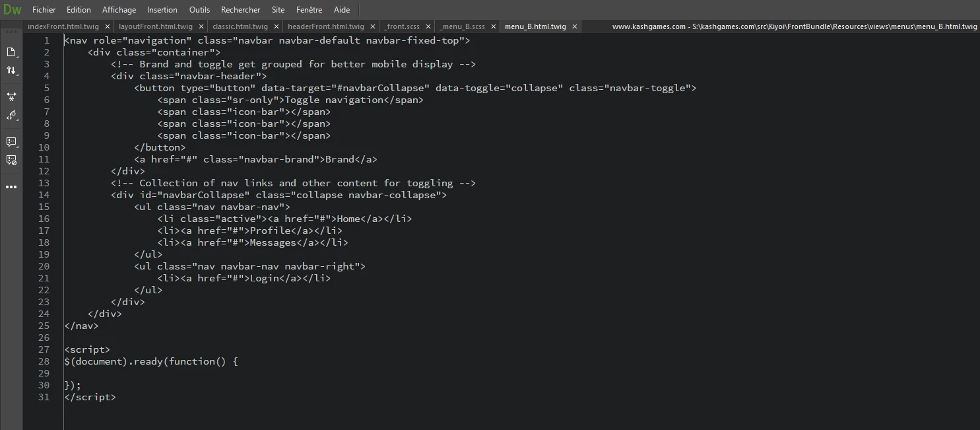
Task: Switch to the classic.html.twig tab
Action: tap(240, 27)
